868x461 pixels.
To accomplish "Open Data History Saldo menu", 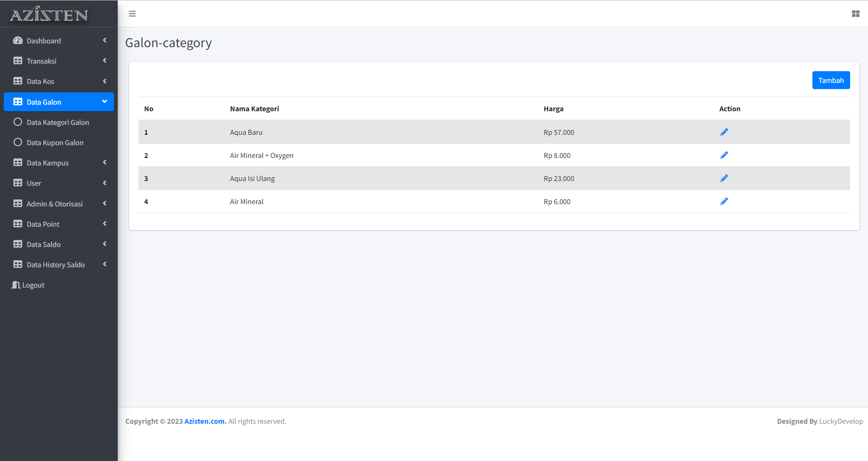I will (56, 264).
